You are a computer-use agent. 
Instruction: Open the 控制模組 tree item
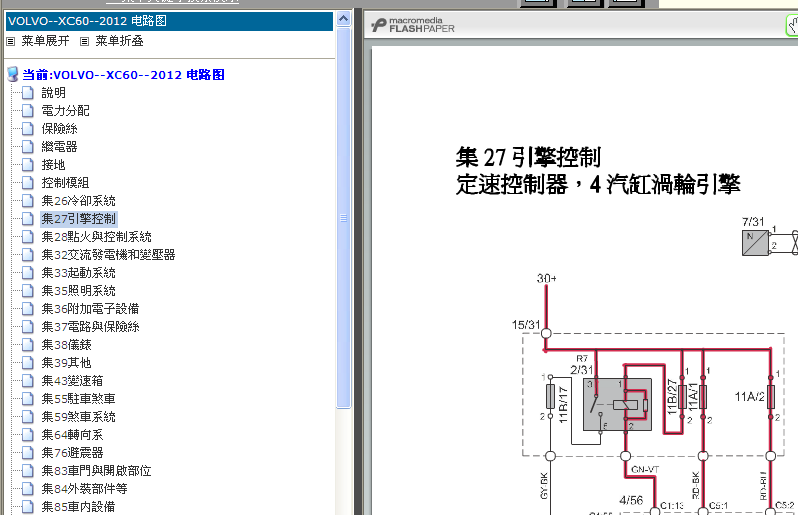(66, 183)
